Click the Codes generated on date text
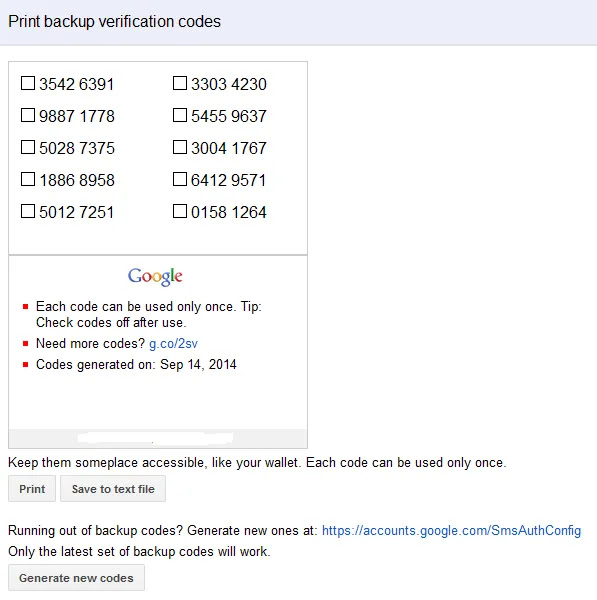Image resolution: width=597 pixels, height=600 pixels. point(136,365)
